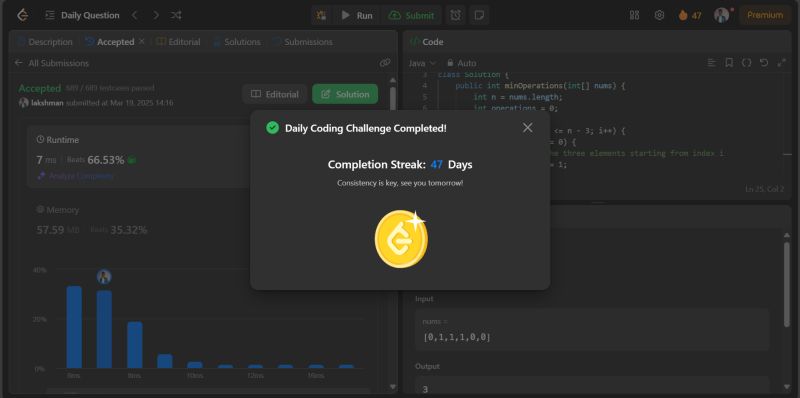Open the settings gear icon
The image size is (800, 398).
(x=659, y=15)
